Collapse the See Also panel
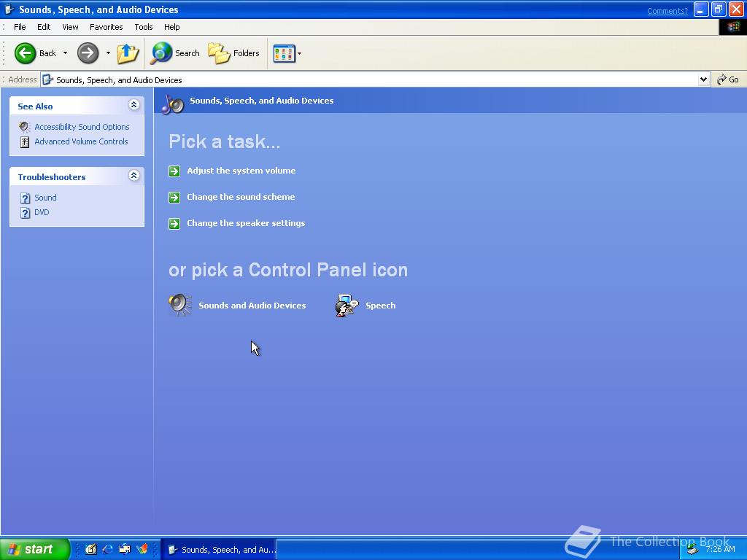747x560 pixels. (134, 105)
